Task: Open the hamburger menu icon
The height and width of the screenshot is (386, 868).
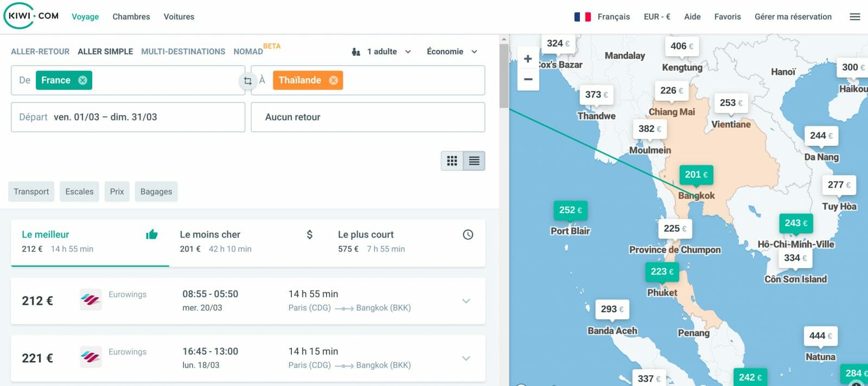Action: coord(854,17)
